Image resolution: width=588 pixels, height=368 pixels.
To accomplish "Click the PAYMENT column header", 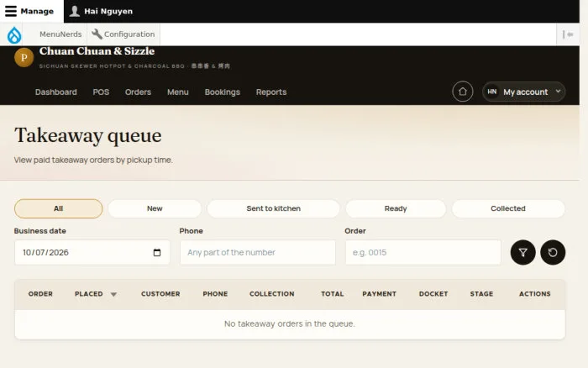I will (379, 294).
